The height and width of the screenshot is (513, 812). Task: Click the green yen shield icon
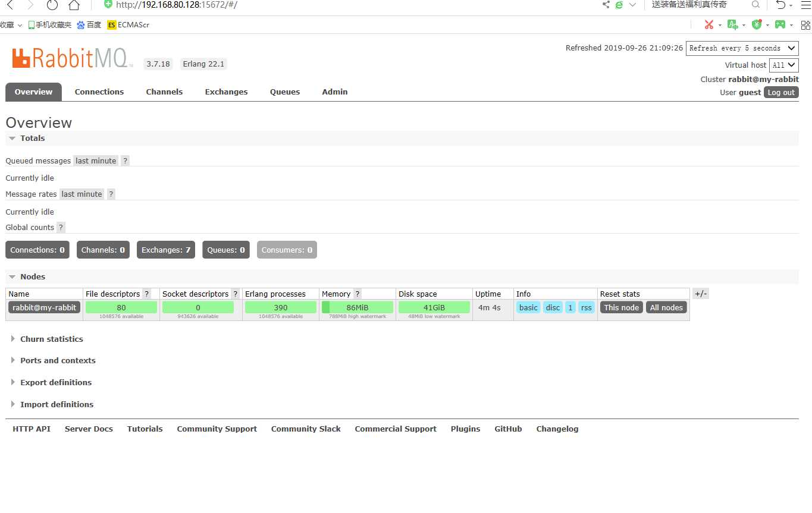tap(757, 24)
